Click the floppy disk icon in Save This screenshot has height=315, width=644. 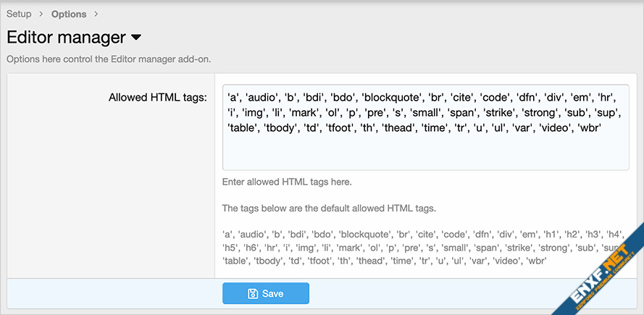click(x=253, y=293)
